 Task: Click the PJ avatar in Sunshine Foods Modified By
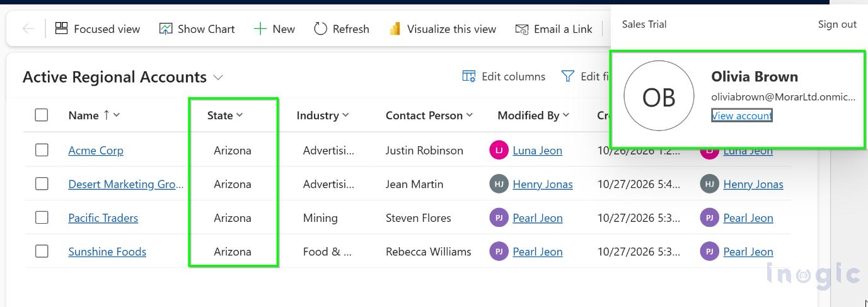click(499, 251)
